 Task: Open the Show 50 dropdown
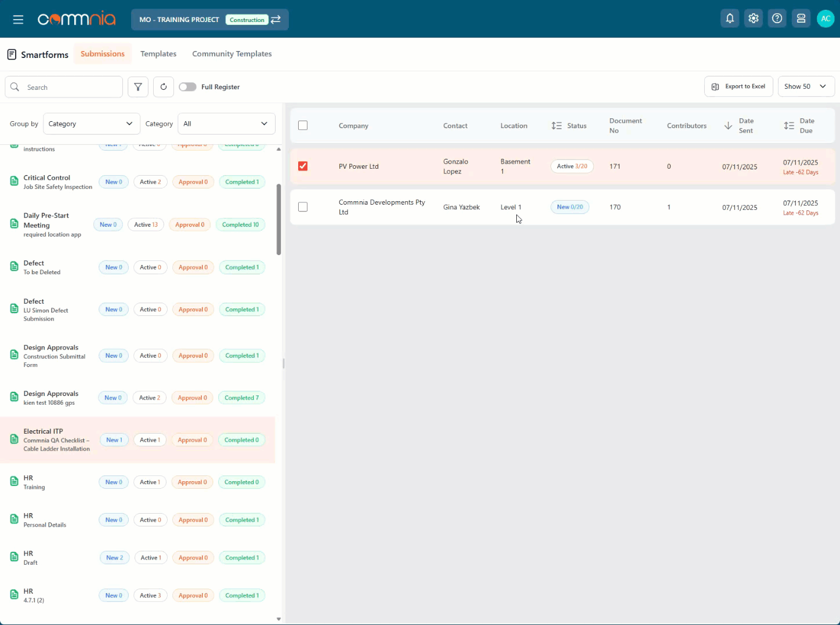click(x=805, y=86)
